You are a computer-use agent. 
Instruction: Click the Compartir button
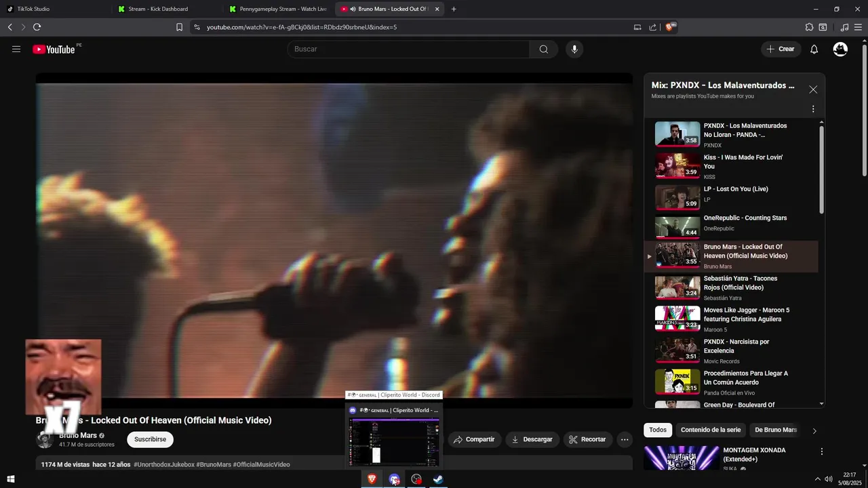click(x=474, y=439)
